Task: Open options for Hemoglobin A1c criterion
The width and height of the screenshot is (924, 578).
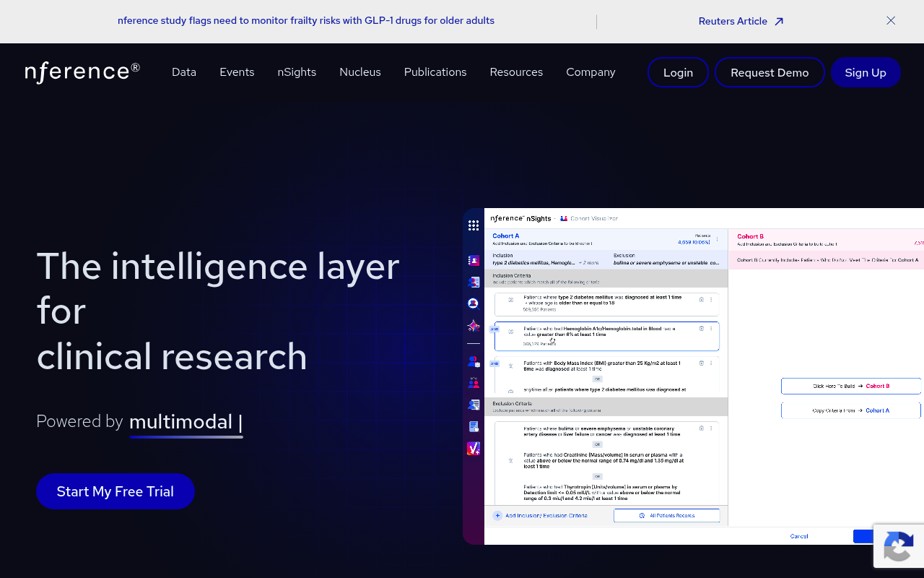Action: [x=711, y=329]
